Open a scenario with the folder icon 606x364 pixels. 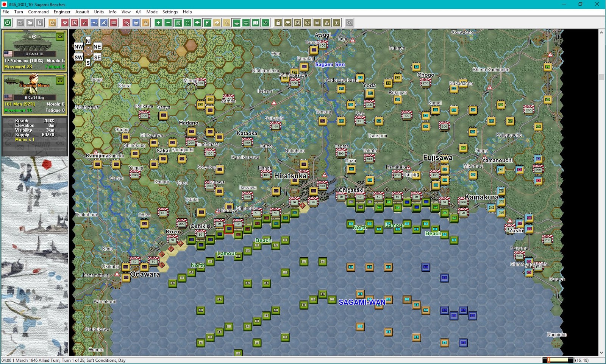click(31, 23)
